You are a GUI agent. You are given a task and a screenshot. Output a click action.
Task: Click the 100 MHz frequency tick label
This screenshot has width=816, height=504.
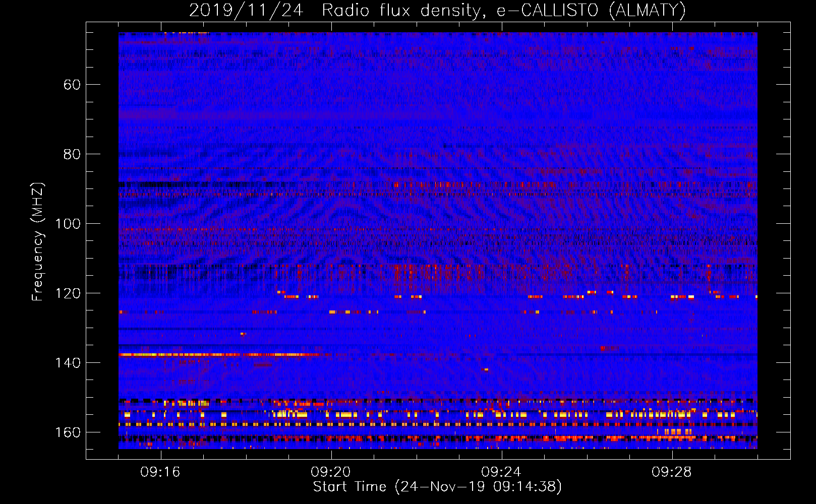(68, 224)
